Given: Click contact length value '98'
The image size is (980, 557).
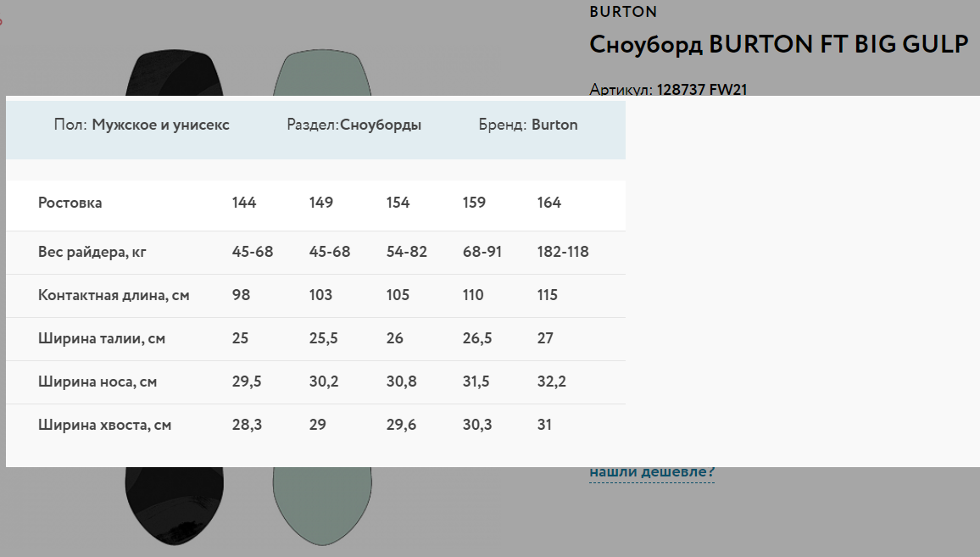Looking at the screenshot, I should (x=241, y=295).
